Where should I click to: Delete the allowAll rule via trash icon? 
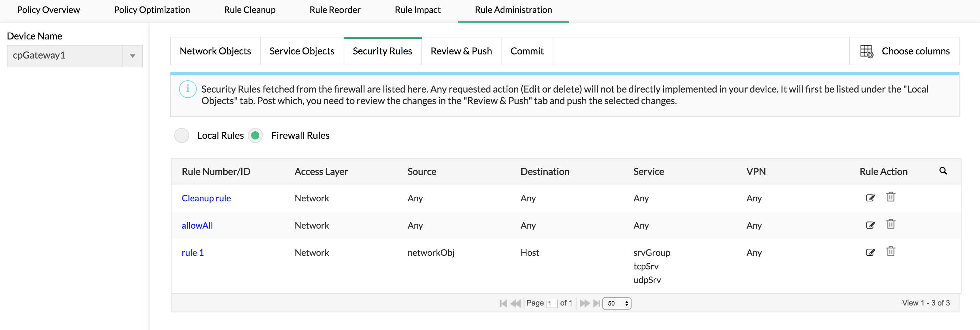891,224
